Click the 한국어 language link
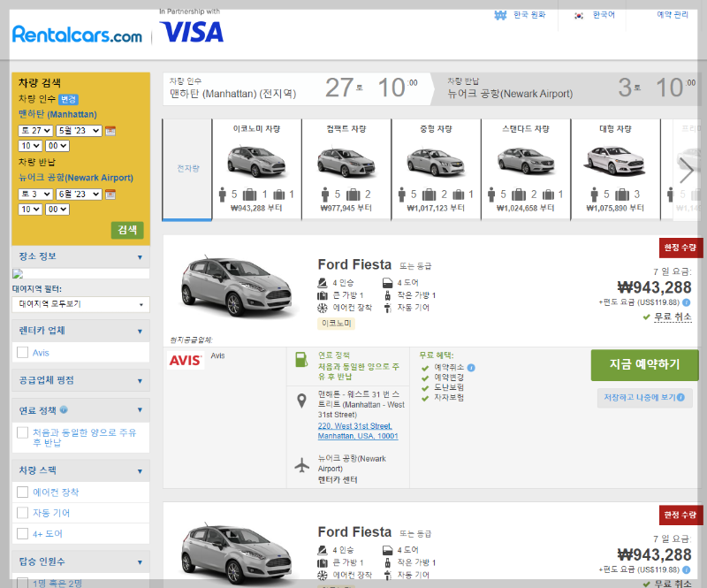This screenshot has height=588, width=707. pyautogui.click(x=604, y=15)
